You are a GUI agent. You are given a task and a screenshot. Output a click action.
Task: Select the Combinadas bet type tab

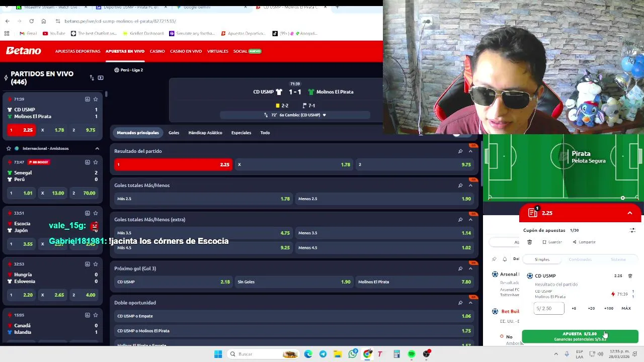[580, 259]
